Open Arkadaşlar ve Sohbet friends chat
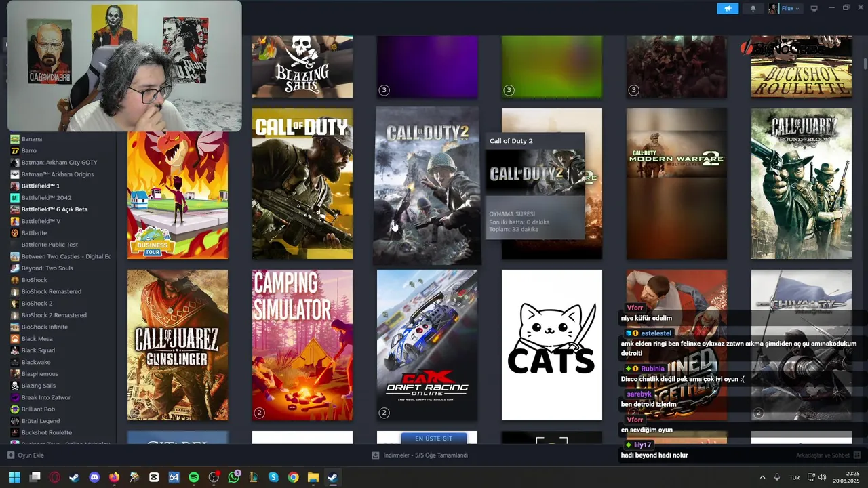The width and height of the screenshot is (868, 488). pos(828,455)
